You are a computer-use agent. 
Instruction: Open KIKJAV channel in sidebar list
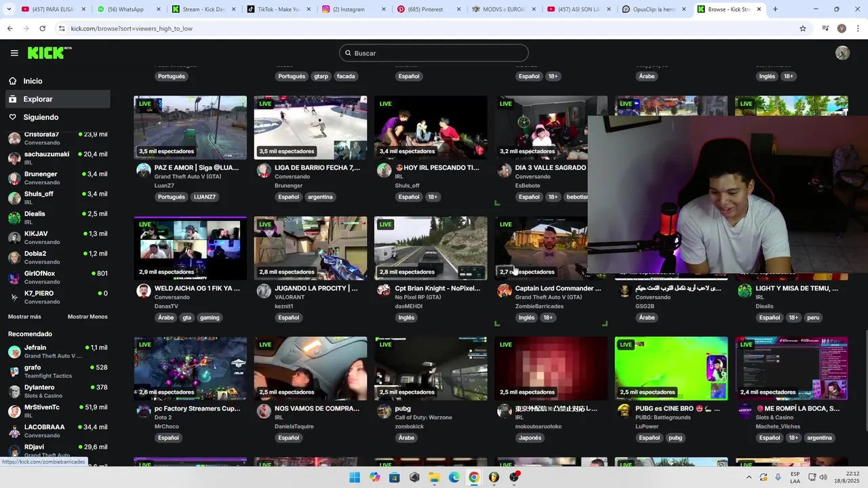click(58, 237)
